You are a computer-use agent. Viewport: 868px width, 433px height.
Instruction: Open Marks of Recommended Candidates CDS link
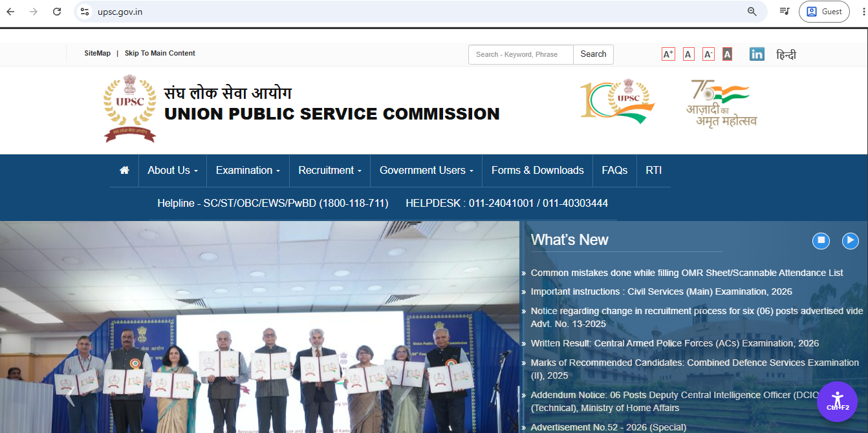(x=695, y=369)
